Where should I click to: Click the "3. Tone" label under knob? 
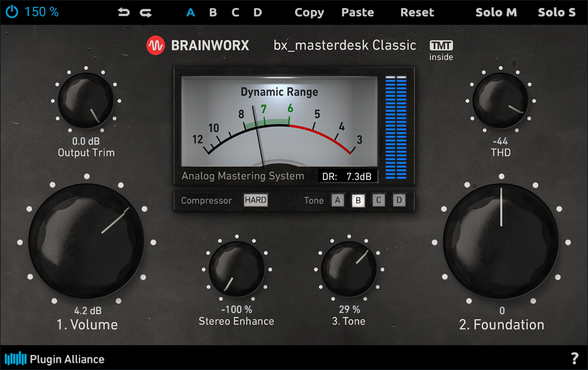(349, 321)
